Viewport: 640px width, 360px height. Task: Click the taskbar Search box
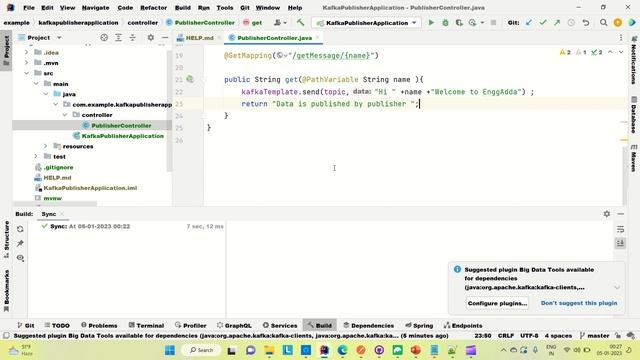click(x=202, y=350)
